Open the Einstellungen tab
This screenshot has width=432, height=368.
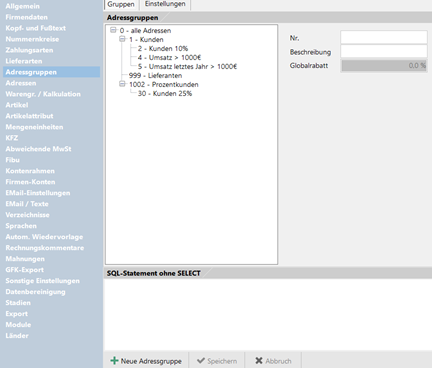tap(165, 4)
